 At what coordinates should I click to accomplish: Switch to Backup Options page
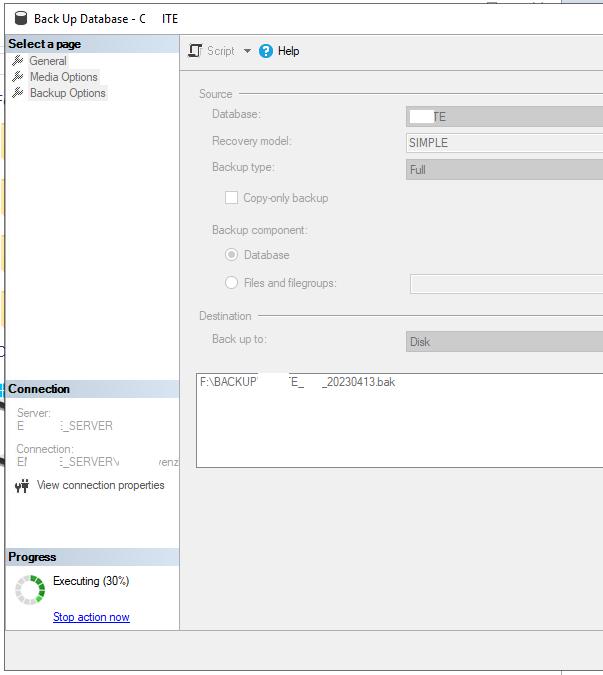68,93
